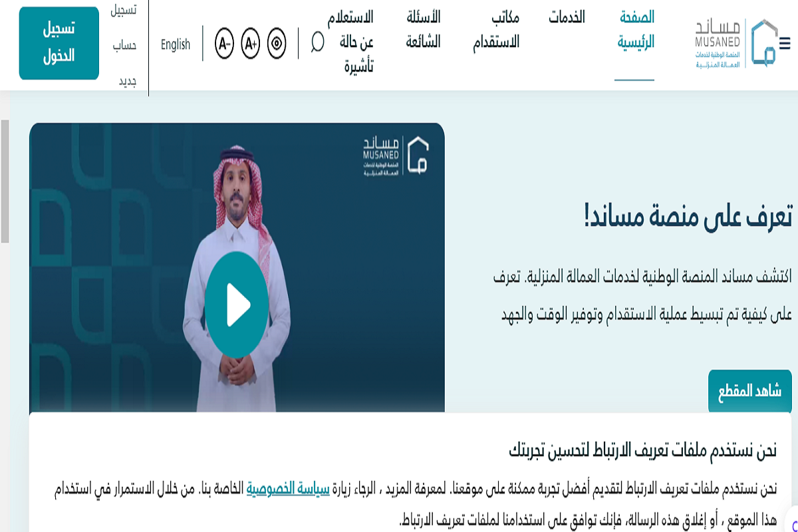Switch the site language to English
The height and width of the screenshot is (532, 798).
tap(174, 45)
